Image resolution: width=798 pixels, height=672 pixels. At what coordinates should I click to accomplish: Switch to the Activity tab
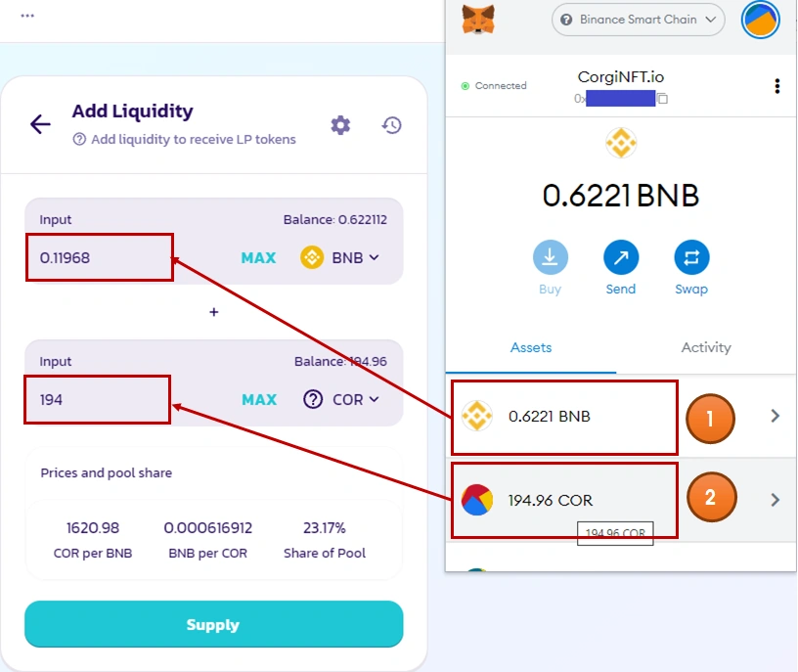706,347
